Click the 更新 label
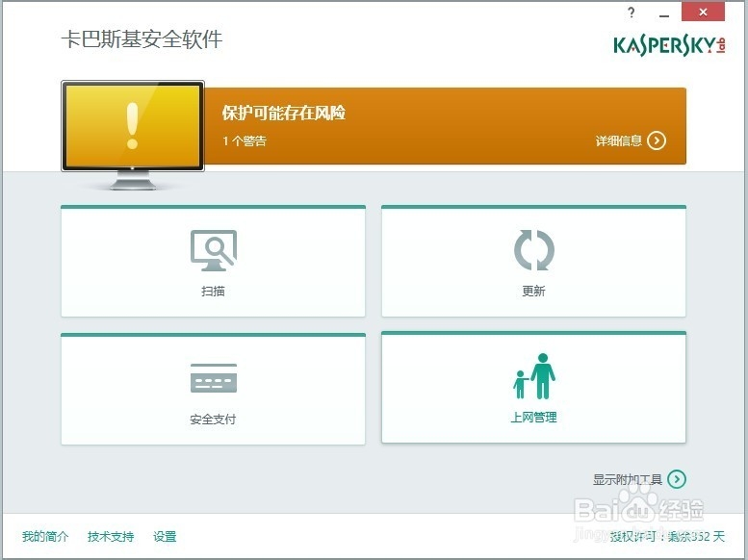The width and height of the screenshot is (748, 560). tap(533, 291)
